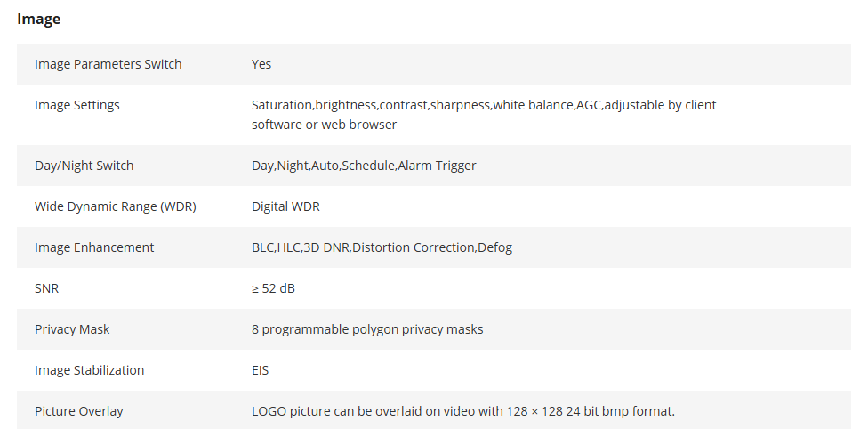Select the Image Parameters Switch label
The width and height of the screenshot is (868, 429).
tap(108, 64)
